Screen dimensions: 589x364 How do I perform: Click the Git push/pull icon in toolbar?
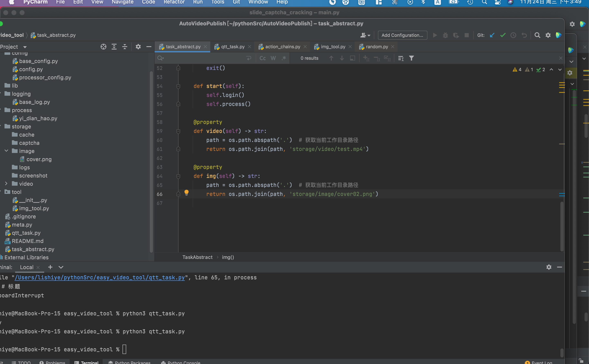click(x=492, y=35)
